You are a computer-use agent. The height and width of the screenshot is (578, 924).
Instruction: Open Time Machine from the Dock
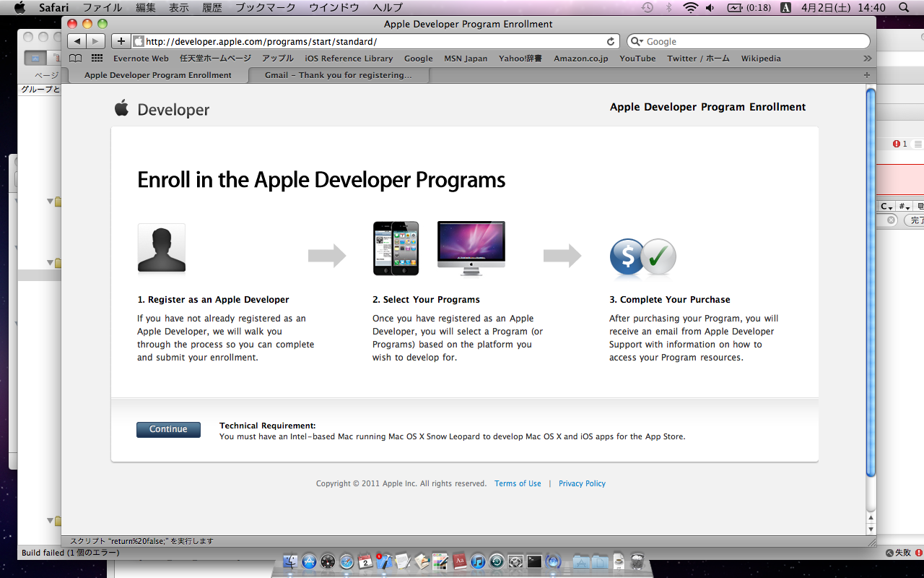pyautogui.click(x=497, y=561)
